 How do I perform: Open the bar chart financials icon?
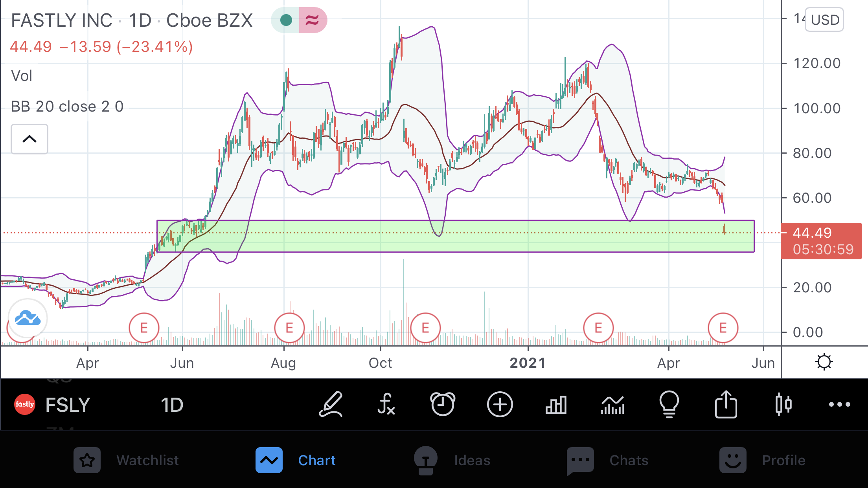(x=556, y=405)
